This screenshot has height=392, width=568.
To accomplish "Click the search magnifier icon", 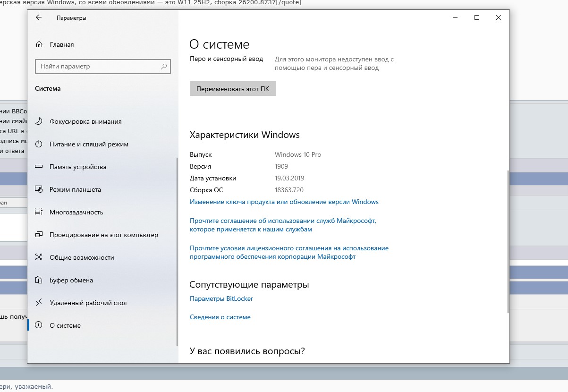I will pyautogui.click(x=164, y=67).
